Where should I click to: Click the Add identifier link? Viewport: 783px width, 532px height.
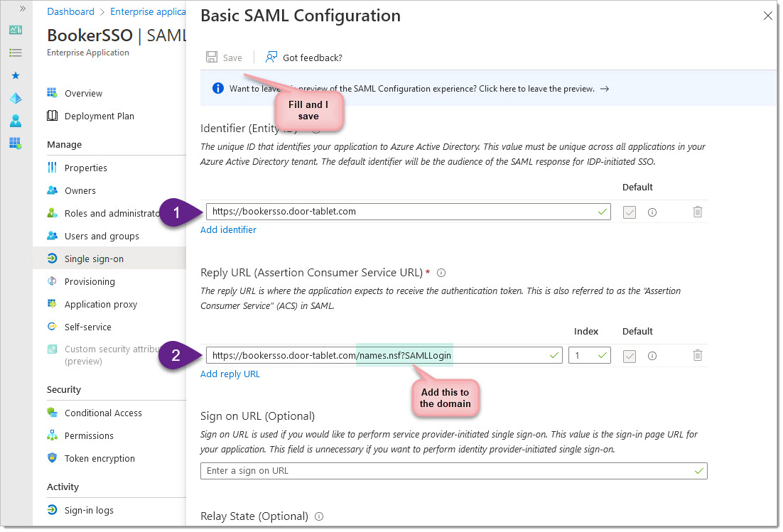[228, 229]
